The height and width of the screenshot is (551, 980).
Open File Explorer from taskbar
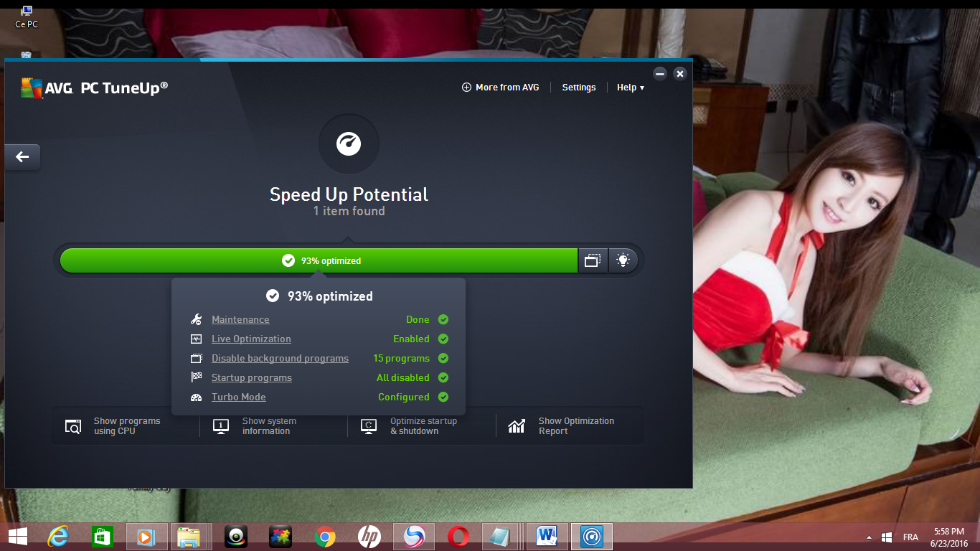tap(188, 536)
